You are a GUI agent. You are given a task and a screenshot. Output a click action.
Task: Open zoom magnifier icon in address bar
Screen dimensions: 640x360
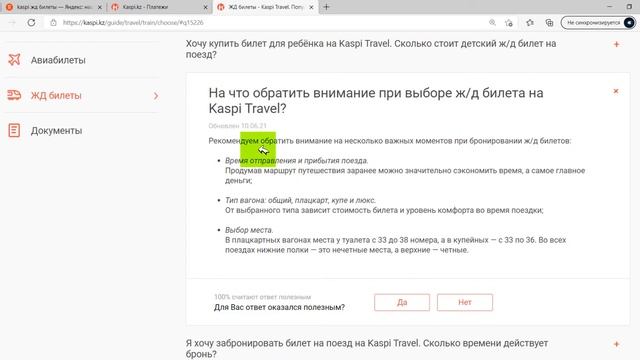[493, 22]
